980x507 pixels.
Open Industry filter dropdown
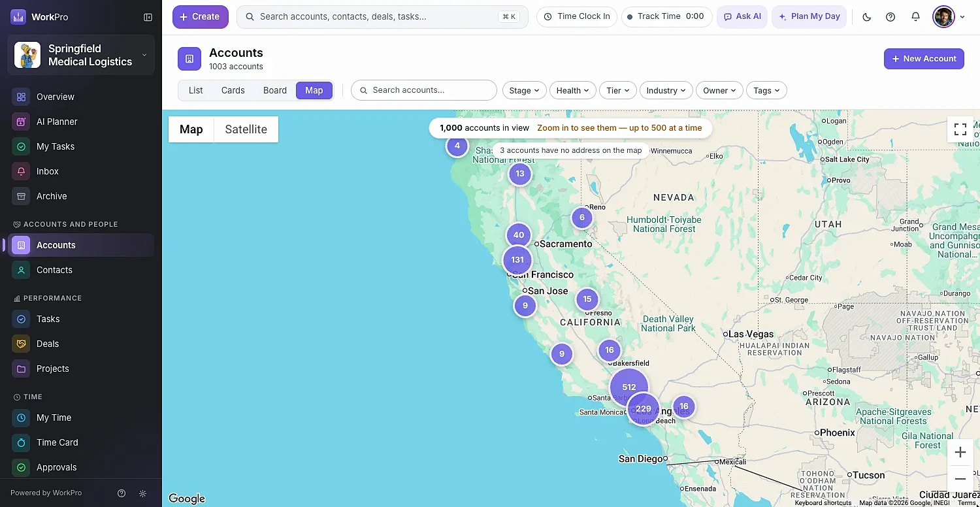tap(666, 90)
